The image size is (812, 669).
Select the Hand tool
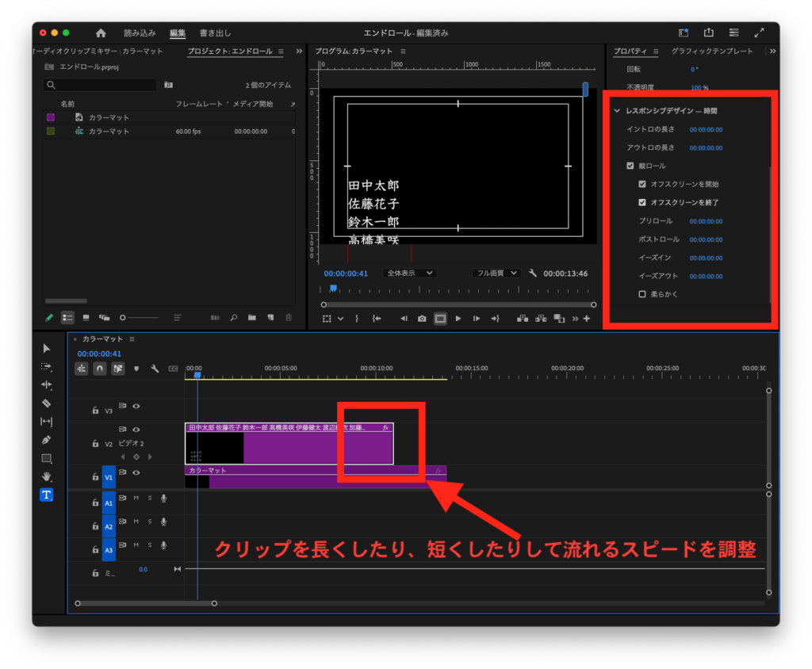(46, 476)
